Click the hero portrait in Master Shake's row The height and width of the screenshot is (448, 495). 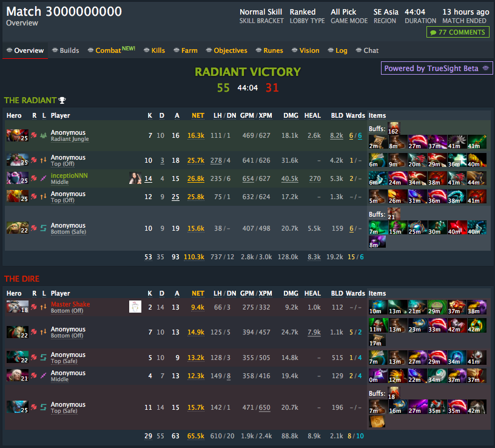[x=18, y=307]
